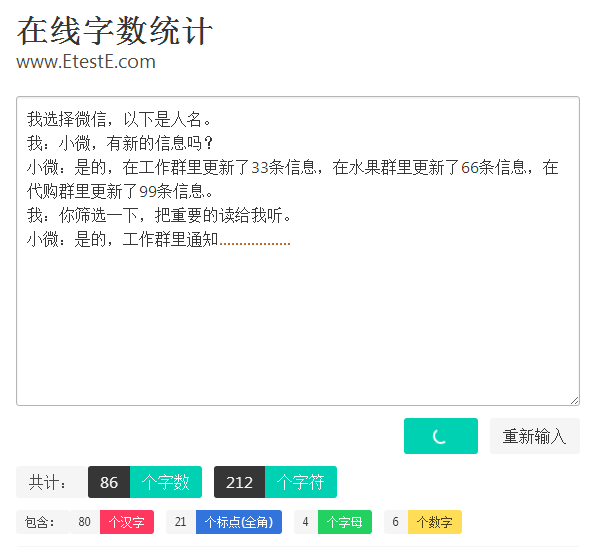Click the 个字符 teal label
Screen dimensions: 592x547
[301, 482]
